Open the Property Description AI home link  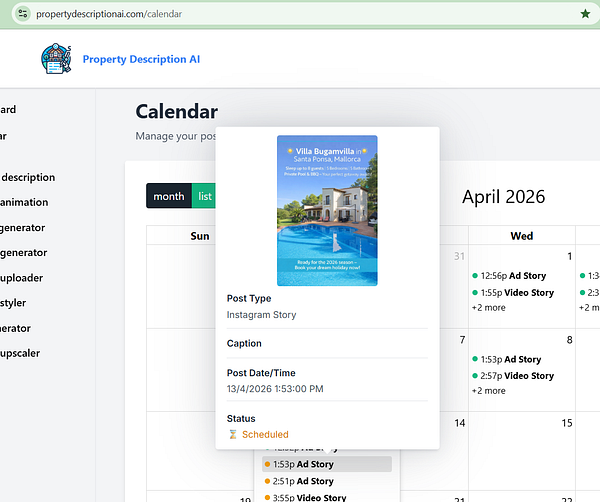141,59
